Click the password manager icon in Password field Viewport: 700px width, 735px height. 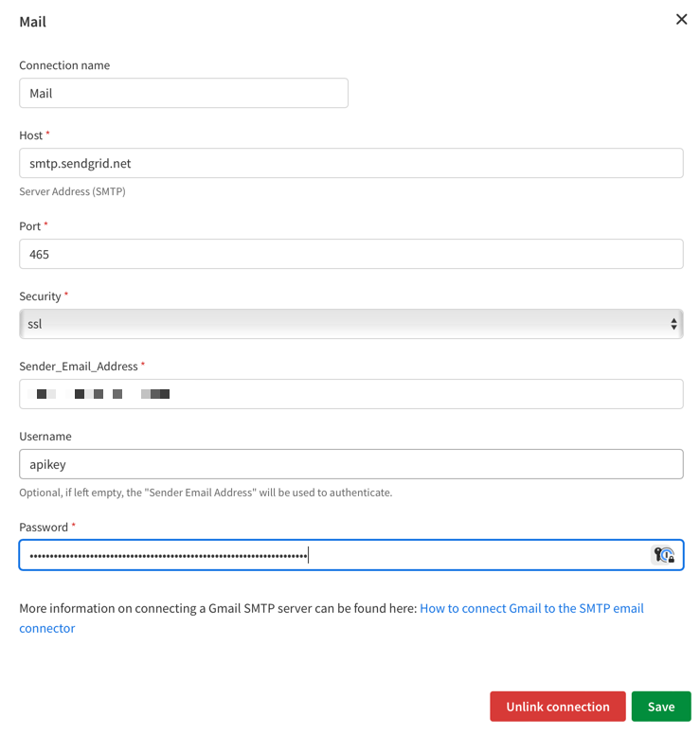pyautogui.click(x=664, y=555)
